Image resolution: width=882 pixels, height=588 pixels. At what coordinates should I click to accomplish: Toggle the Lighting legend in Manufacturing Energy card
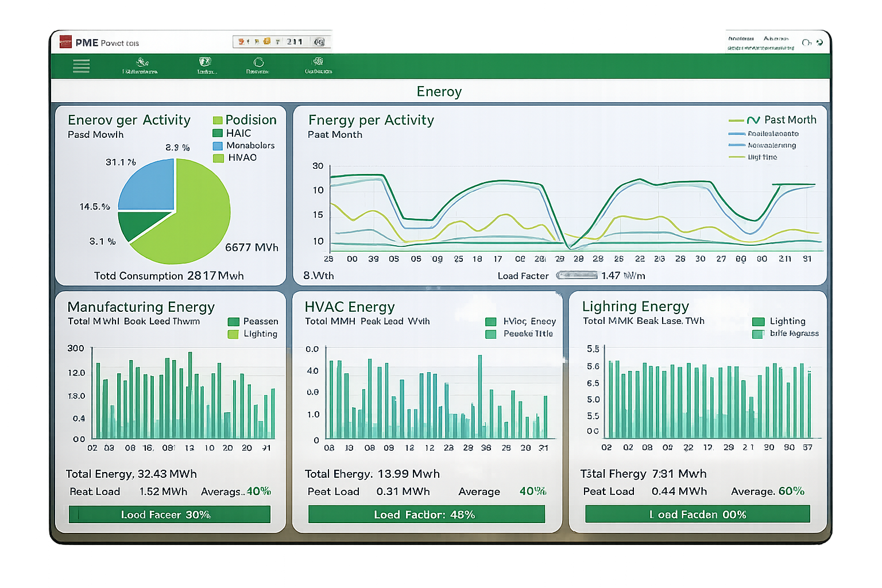click(253, 334)
